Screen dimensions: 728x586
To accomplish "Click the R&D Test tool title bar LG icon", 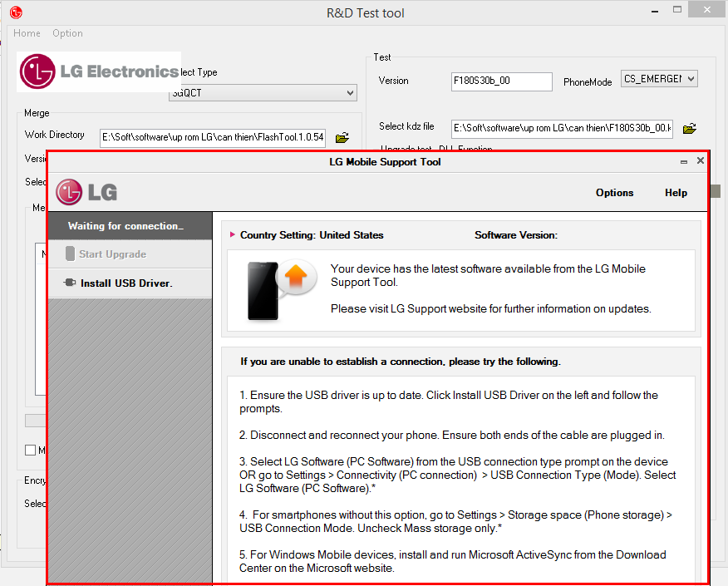I will 16,12.
